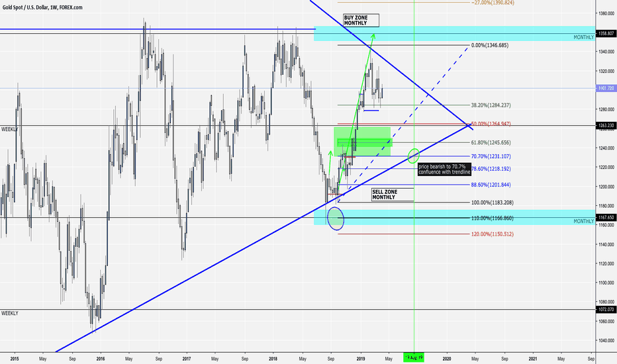
Task: Click the 70.70%(1231.107) Fibonacci label
Action: tap(491, 156)
